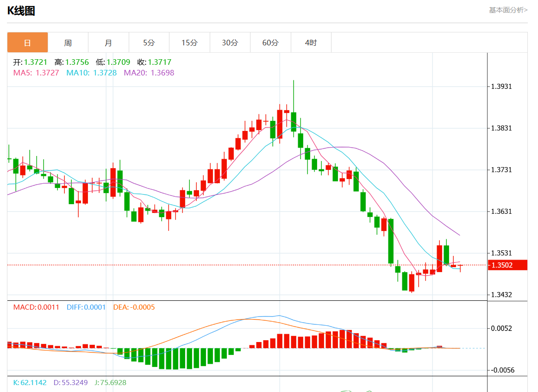Switch to the 周 weekly tab
538x392 pixels.
tap(68, 43)
